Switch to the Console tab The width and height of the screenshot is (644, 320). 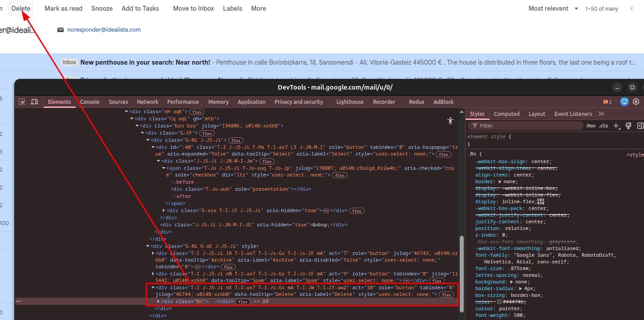[89, 102]
